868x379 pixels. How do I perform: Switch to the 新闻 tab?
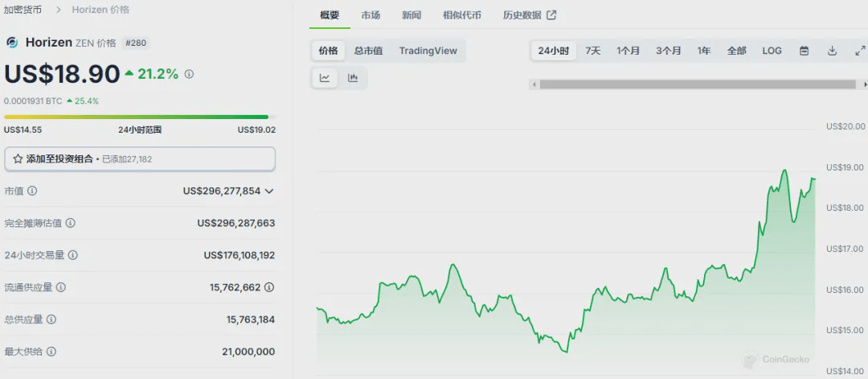pos(411,15)
